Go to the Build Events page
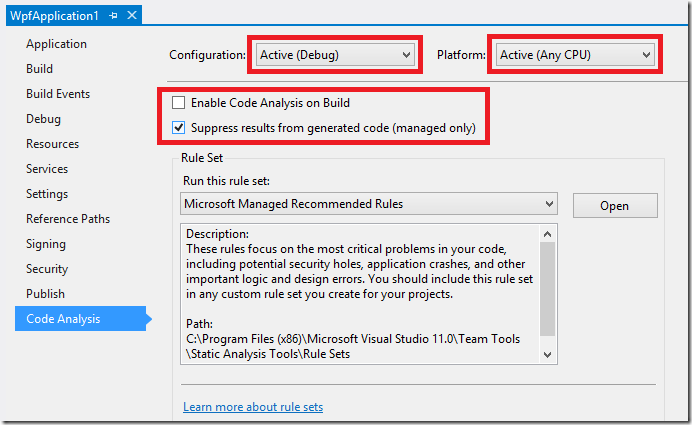Image resolution: width=692 pixels, height=425 pixels. click(x=58, y=94)
